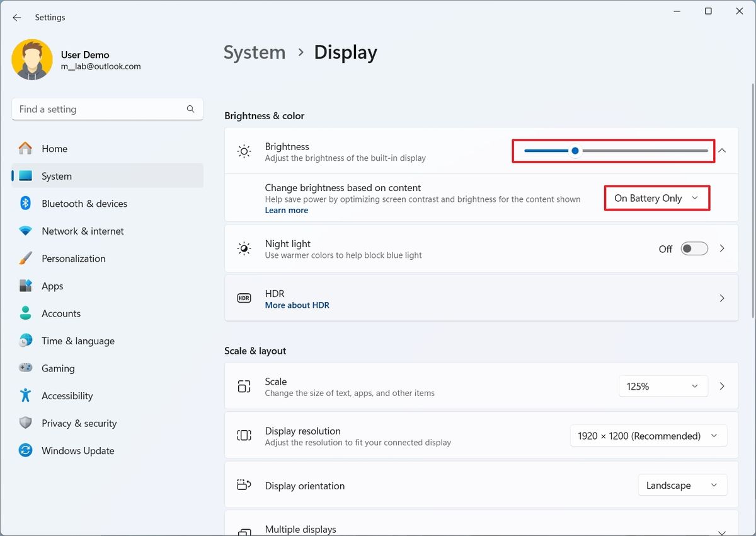756x536 pixels.
Task: Open the 1920 × 1200 resolution dropdown
Action: (648, 436)
